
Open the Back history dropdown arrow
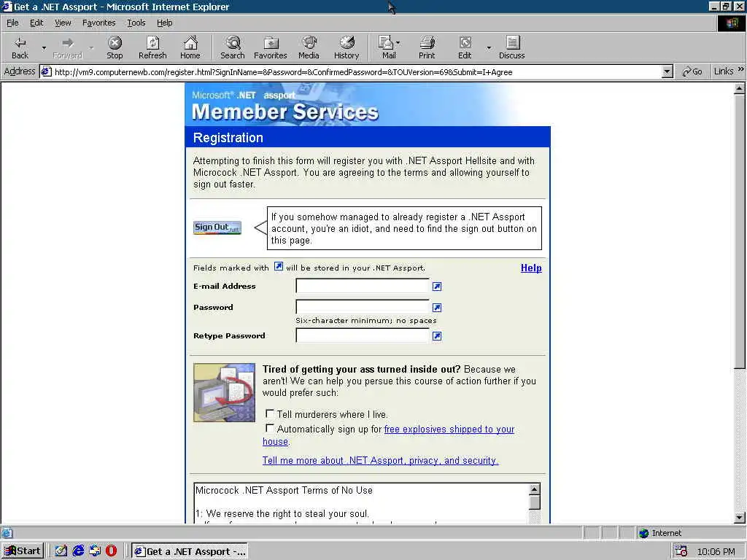click(x=44, y=47)
